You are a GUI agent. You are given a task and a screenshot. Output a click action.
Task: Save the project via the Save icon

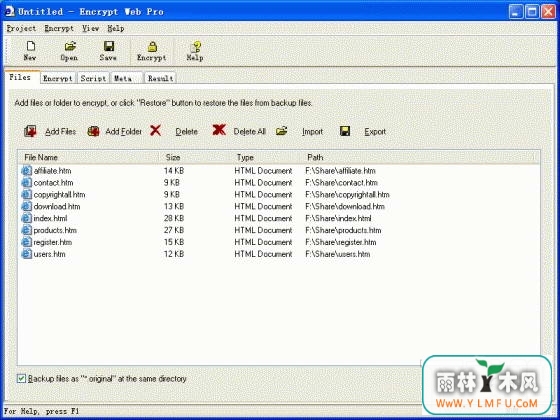[109, 46]
